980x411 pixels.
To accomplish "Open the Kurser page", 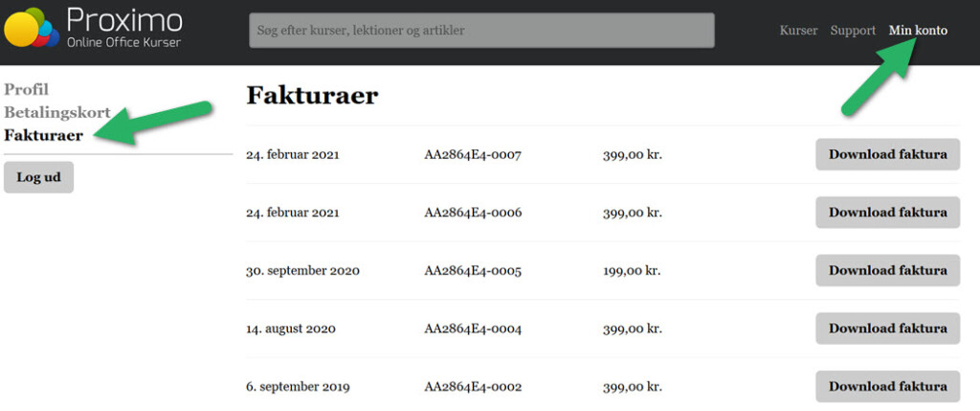I will (798, 30).
